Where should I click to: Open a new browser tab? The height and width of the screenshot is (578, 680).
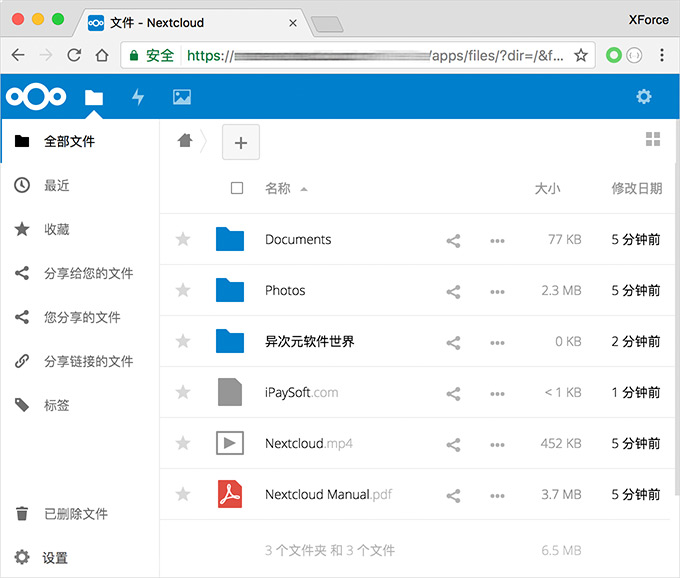pos(327,24)
